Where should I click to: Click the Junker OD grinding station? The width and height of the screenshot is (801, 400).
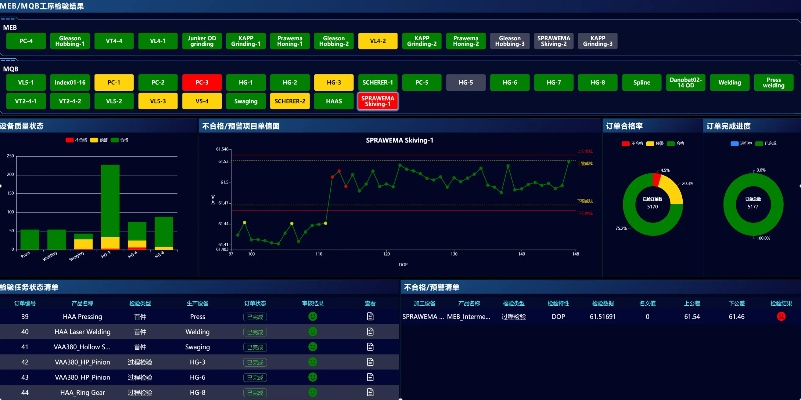coord(202,41)
